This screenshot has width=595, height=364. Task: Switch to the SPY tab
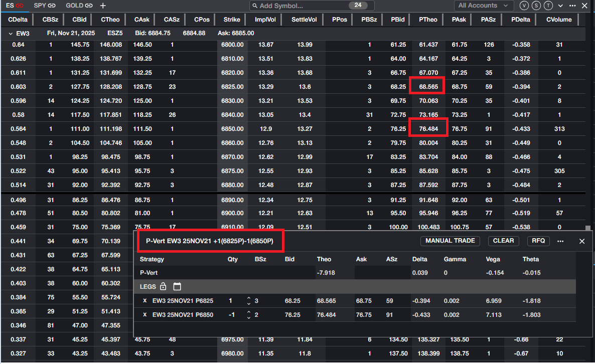click(x=45, y=6)
